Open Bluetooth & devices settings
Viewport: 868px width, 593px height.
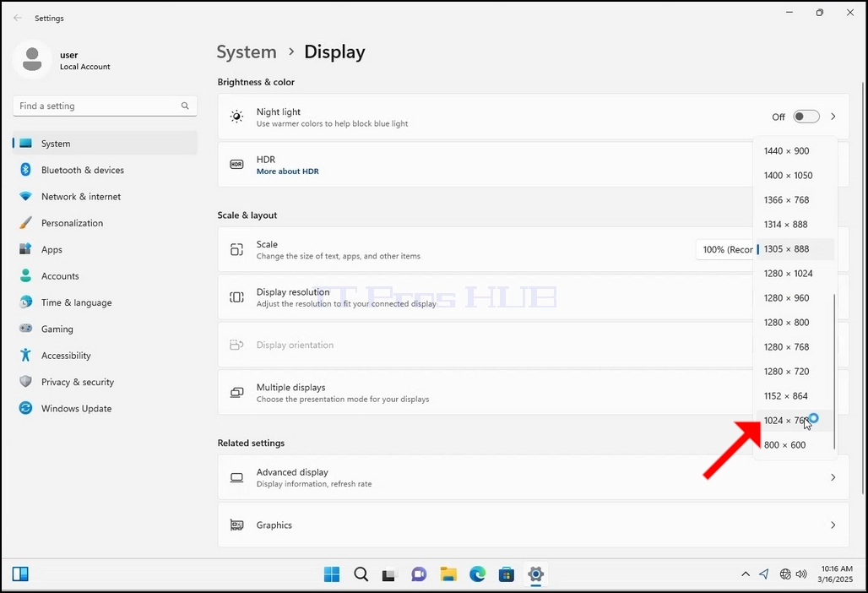pyautogui.click(x=105, y=170)
